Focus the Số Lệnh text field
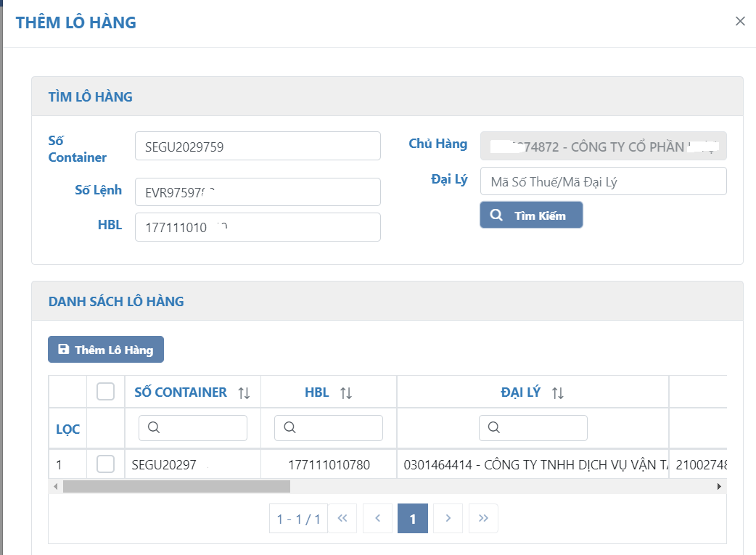This screenshot has height=555, width=756. pyautogui.click(x=258, y=192)
